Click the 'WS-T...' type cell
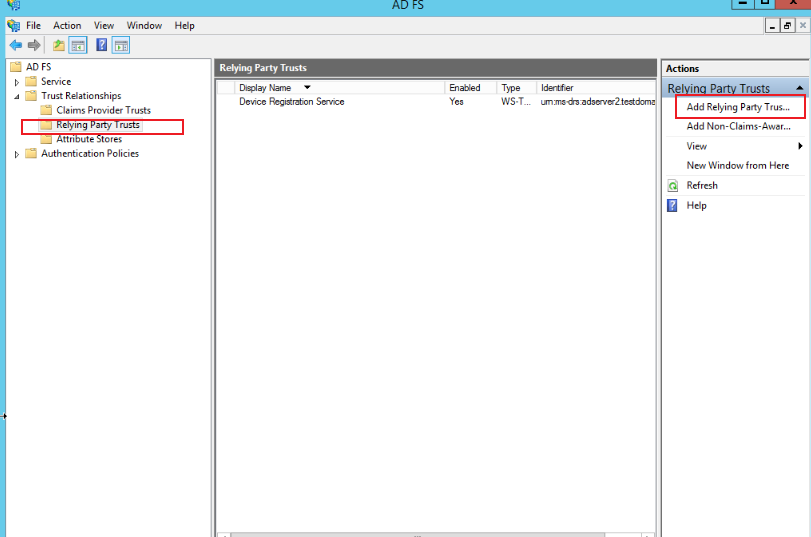 click(x=516, y=102)
